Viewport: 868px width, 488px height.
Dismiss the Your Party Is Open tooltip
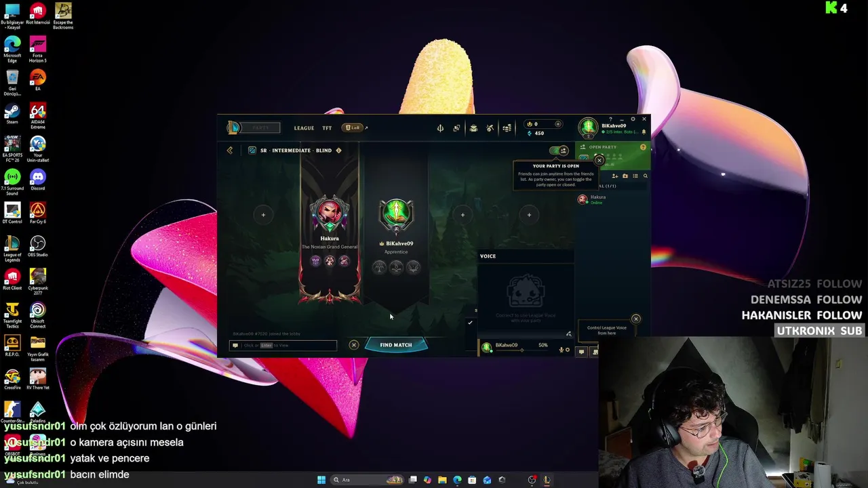pyautogui.click(x=599, y=161)
